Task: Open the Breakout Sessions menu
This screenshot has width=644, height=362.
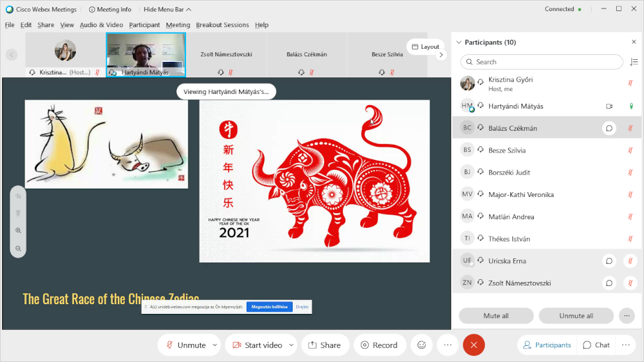Action: pos(222,25)
